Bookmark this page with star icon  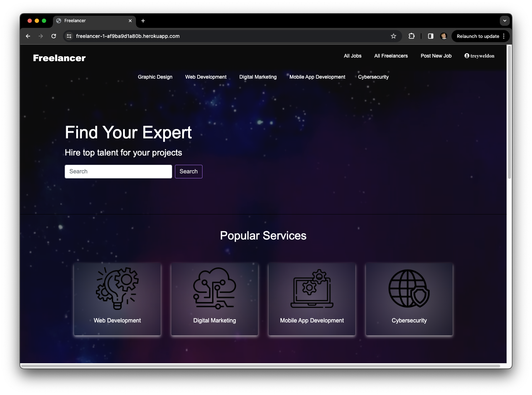pyautogui.click(x=394, y=36)
